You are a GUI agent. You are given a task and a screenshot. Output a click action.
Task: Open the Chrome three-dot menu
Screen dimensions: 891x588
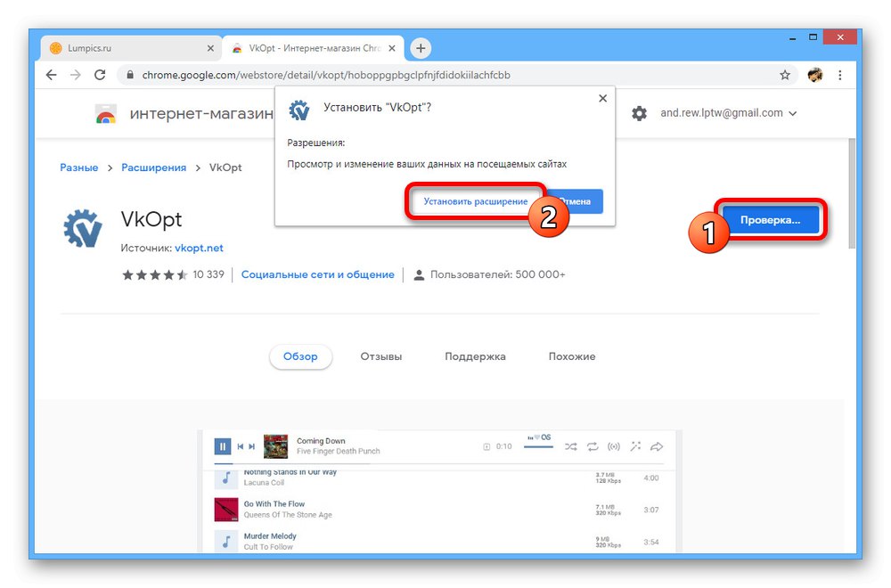pyautogui.click(x=840, y=75)
